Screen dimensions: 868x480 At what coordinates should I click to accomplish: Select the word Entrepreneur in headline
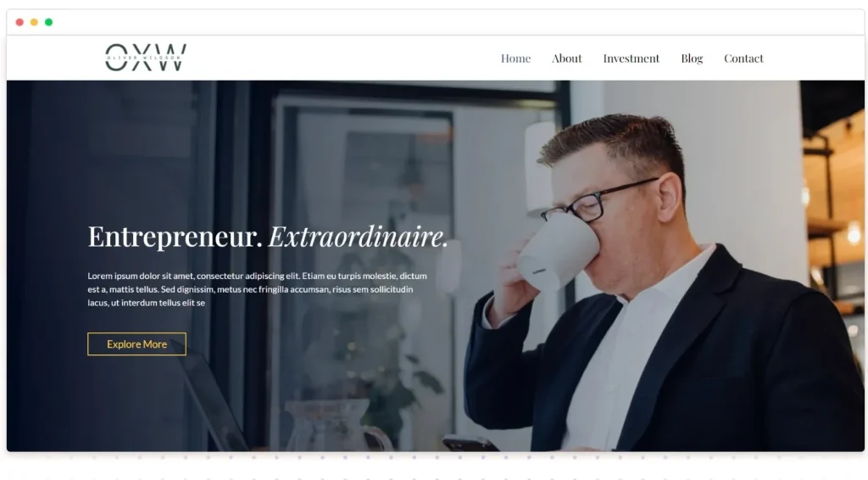pos(175,237)
